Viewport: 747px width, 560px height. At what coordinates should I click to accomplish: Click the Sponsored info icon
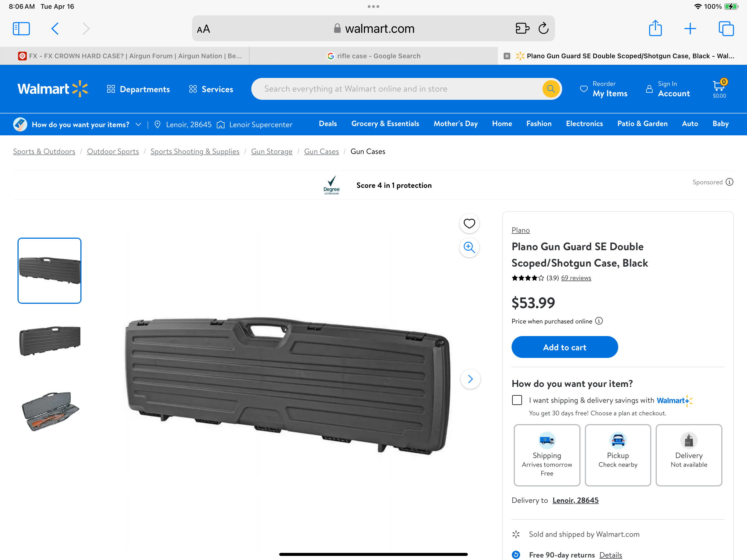[x=730, y=182]
